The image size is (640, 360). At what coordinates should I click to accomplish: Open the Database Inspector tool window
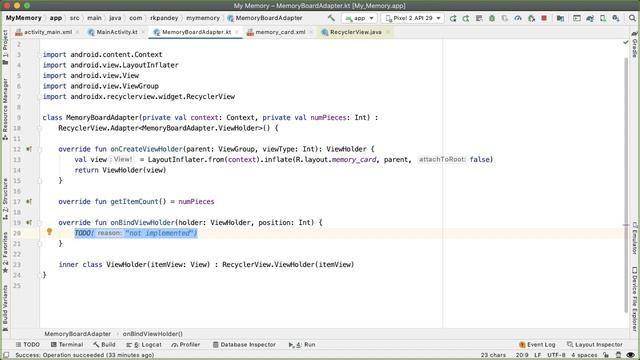coord(244,344)
